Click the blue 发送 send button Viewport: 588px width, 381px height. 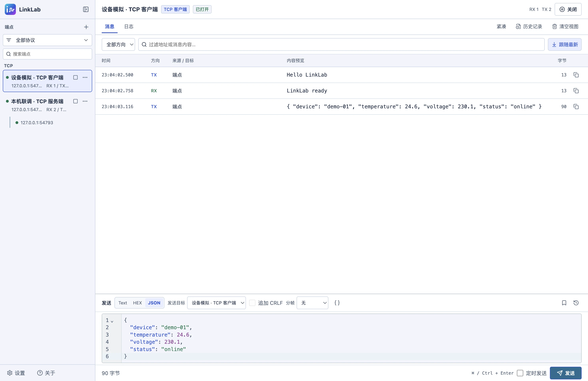(x=566, y=373)
